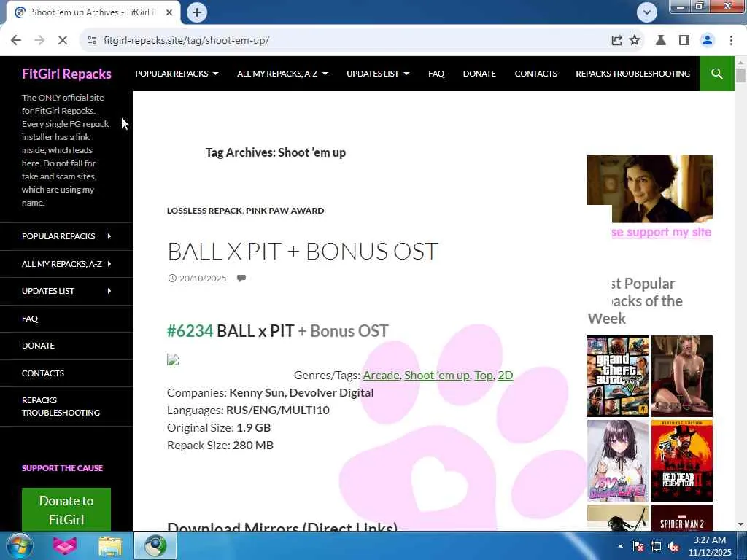Open the Shoot 'em up genre tag
Screen dimensions: 747x560
pyautogui.click(x=437, y=376)
